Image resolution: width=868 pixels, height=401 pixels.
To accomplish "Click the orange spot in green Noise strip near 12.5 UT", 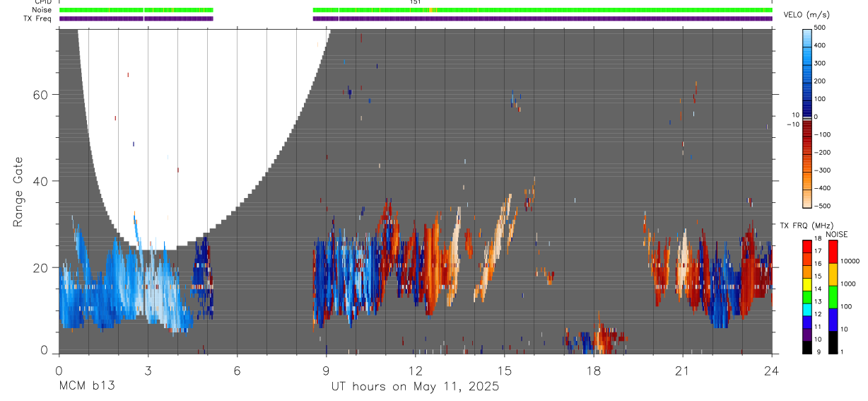I will [431, 10].
